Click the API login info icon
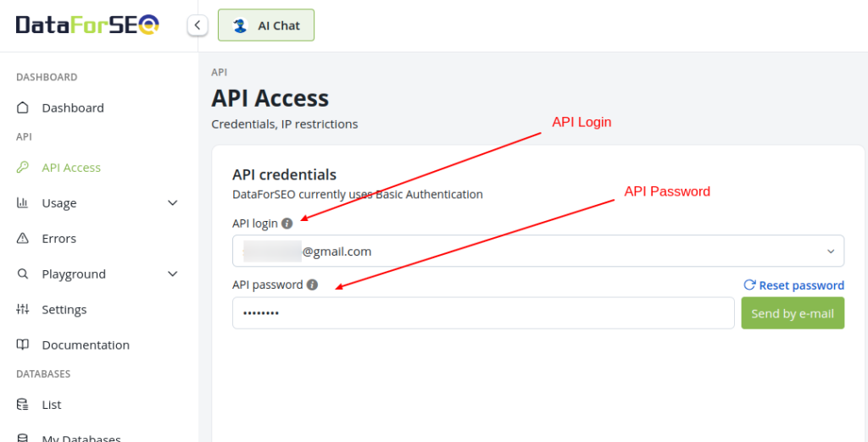Image resolution: width=868 pixels, height=442 pixels. point(287,224)
